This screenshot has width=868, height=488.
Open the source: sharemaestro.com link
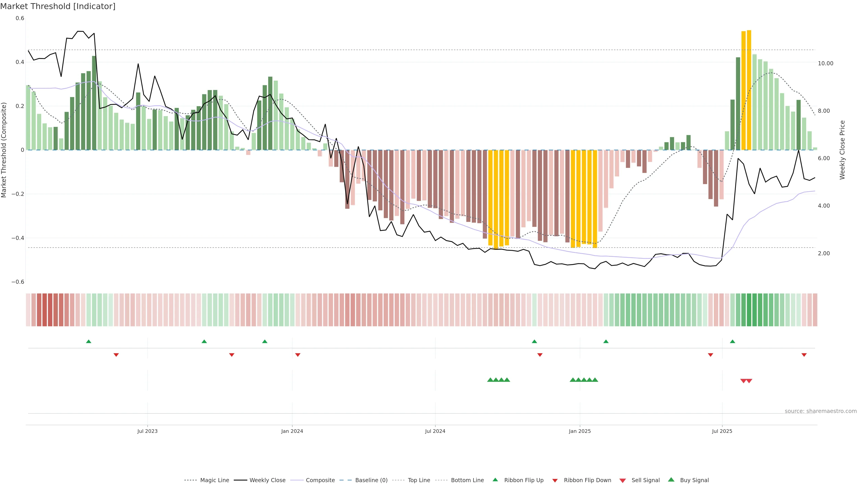(x=821, y=411)
